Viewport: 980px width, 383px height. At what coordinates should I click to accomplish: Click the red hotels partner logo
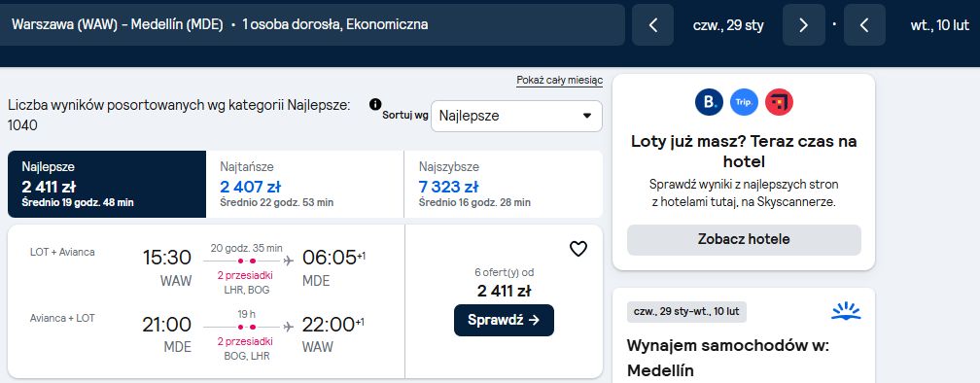click(779, 102)
